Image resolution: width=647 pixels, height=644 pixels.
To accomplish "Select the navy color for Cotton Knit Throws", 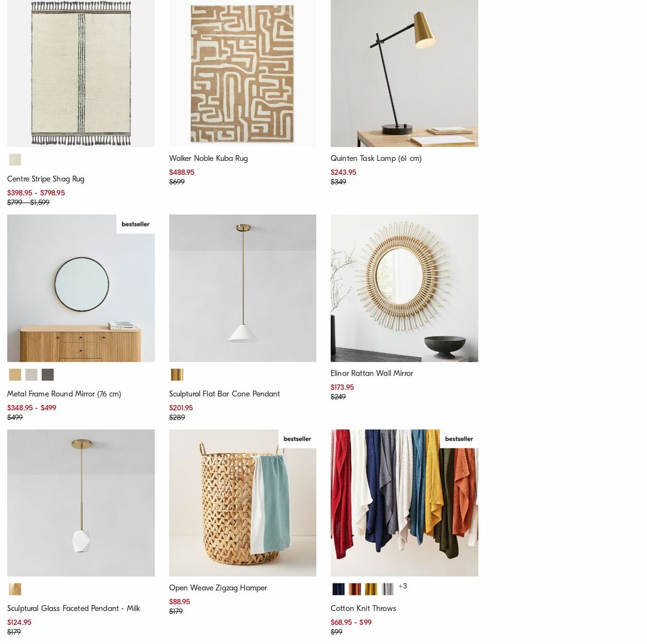I will (x=339, y=589).
